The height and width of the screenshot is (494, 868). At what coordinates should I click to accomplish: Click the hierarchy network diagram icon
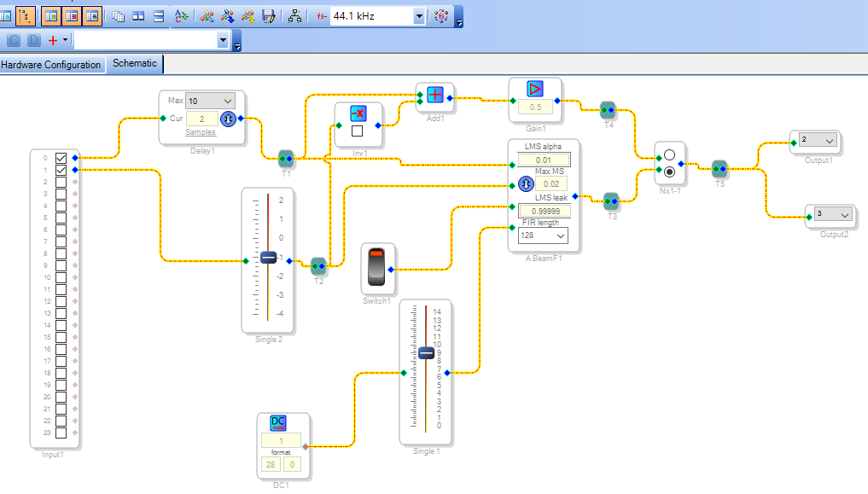[295, 16]
